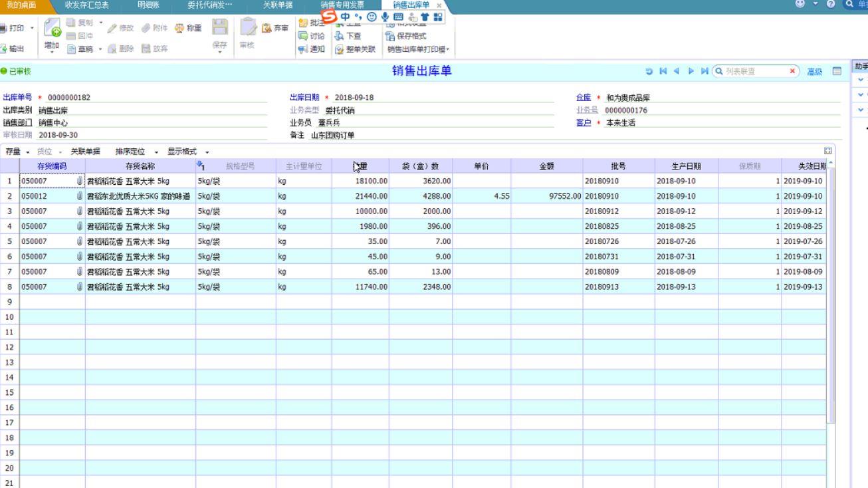The width and height of the screenshot is (868, 488).
Task: Select the 君稻东北优质大米5KG item name cell
Action: [x=140, y=196]
